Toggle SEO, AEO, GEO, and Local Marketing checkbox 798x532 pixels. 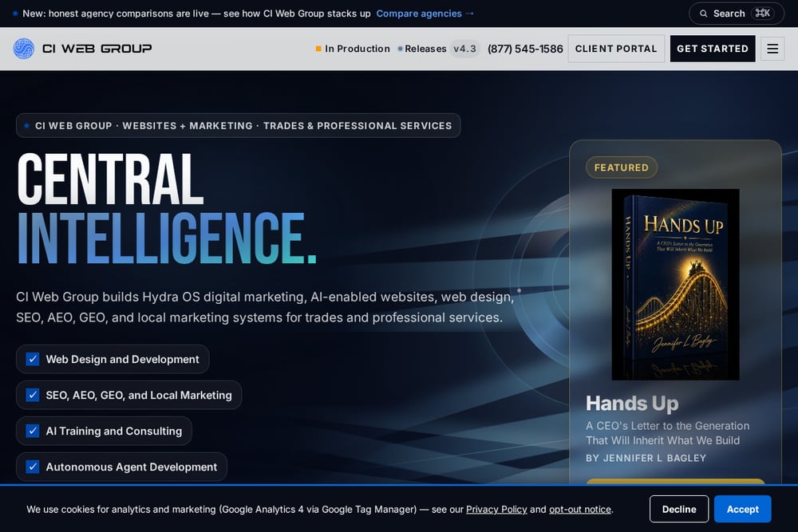(x=33, y=395)
